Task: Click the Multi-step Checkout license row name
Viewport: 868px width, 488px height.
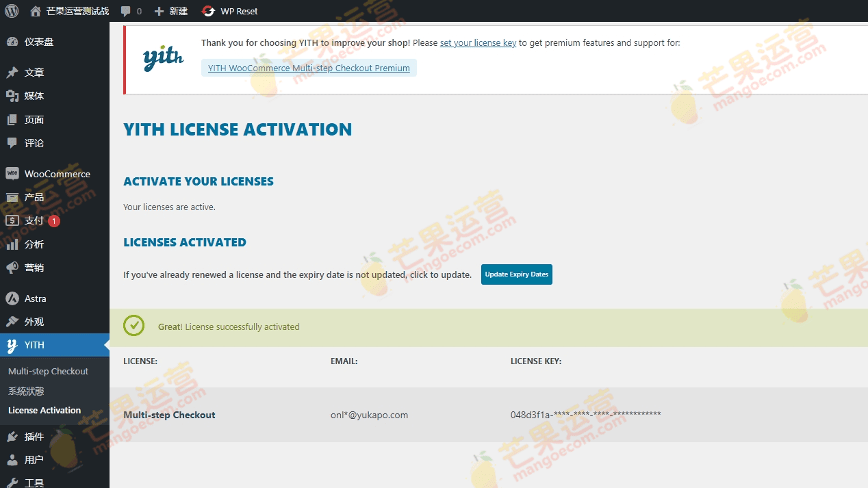Action: click(x=169, y=415)
